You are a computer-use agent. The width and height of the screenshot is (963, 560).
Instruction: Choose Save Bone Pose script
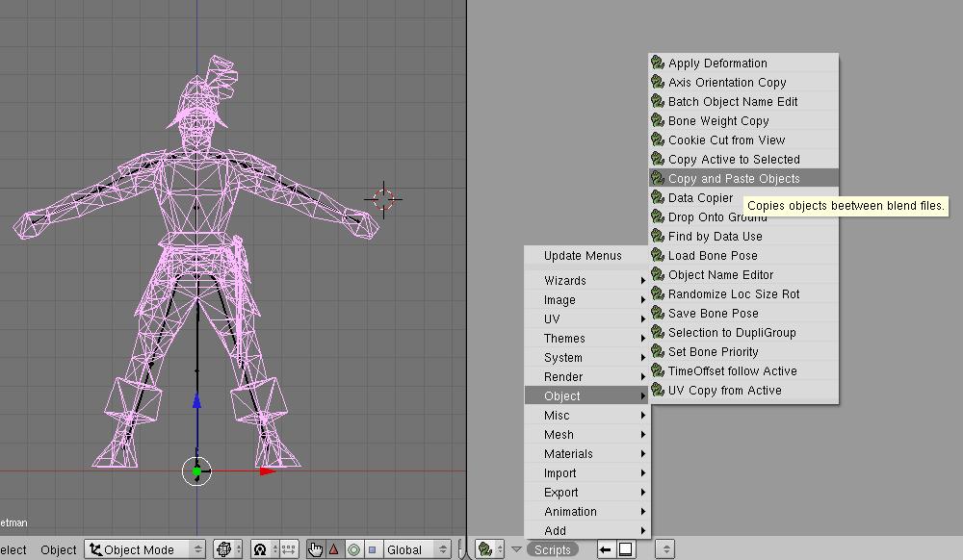[743, 313]
